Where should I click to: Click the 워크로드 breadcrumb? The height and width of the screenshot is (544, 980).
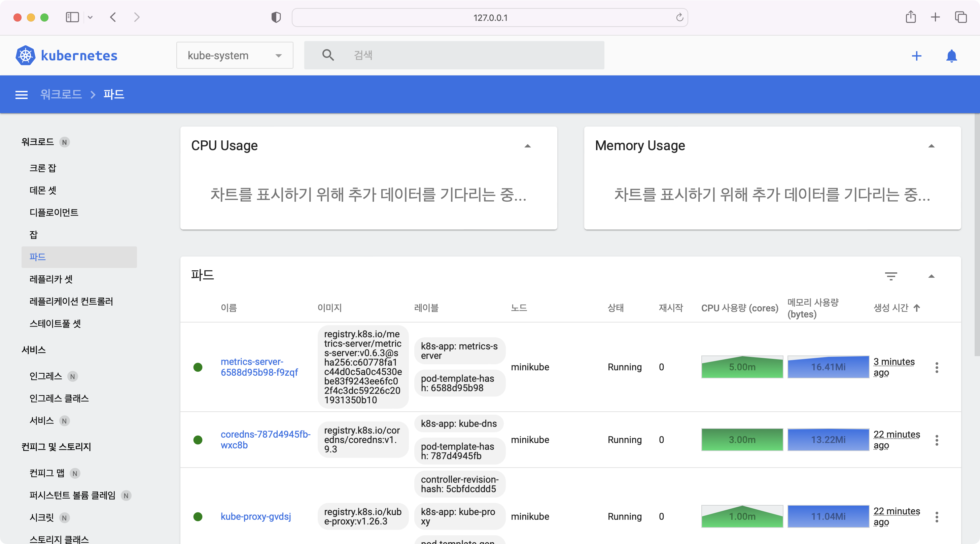coord(61,94)
